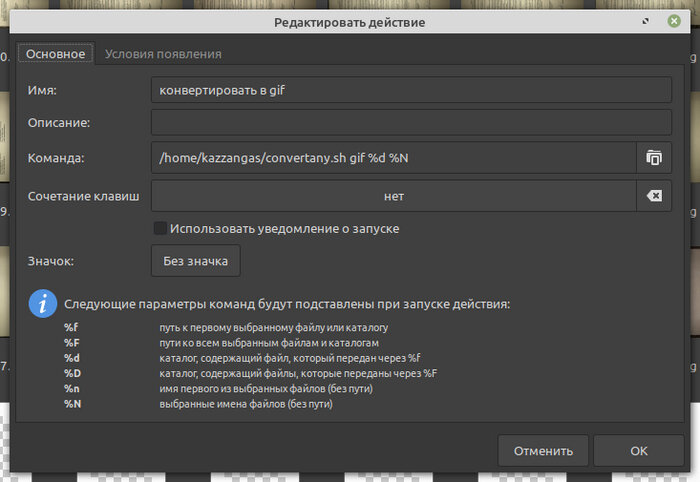Focus the Имя input field
This screenshot has height=482, width=700.
[411, 90]
